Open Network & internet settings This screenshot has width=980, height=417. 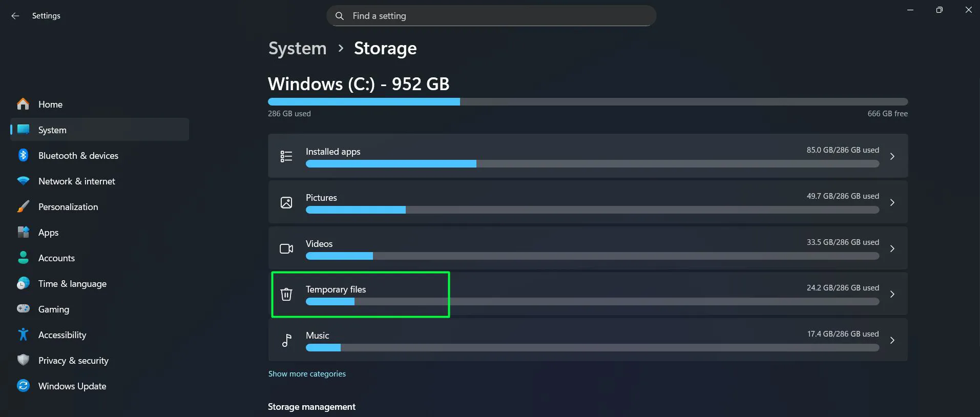76,181
